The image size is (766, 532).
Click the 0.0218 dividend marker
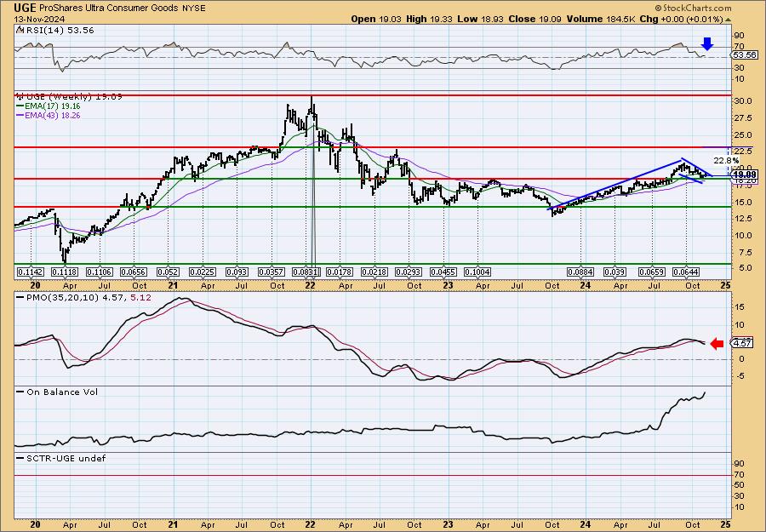(x=374, y=272)
